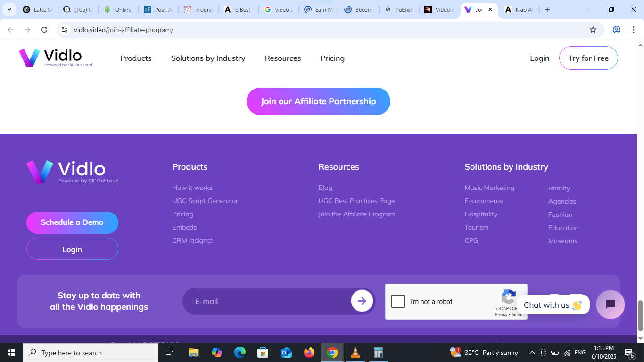Click the Vidlo footer logo

tap(72, 172)
